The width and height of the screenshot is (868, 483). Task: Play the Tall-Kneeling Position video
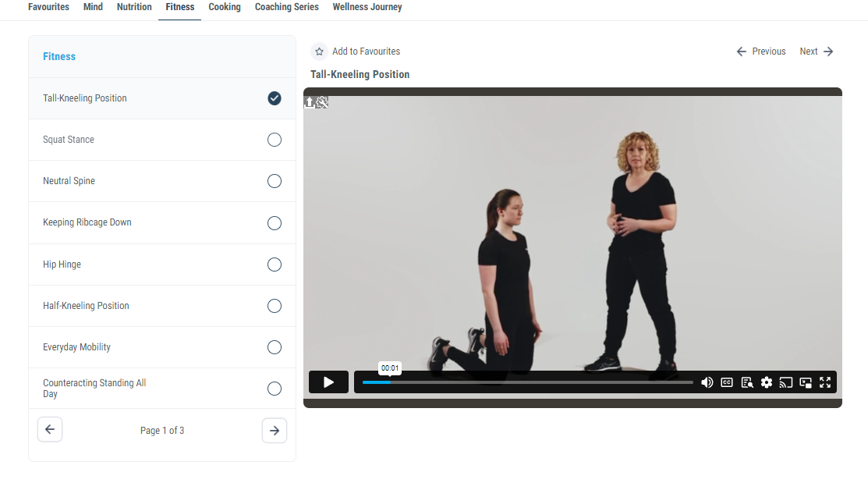click(x=328, y=382)
